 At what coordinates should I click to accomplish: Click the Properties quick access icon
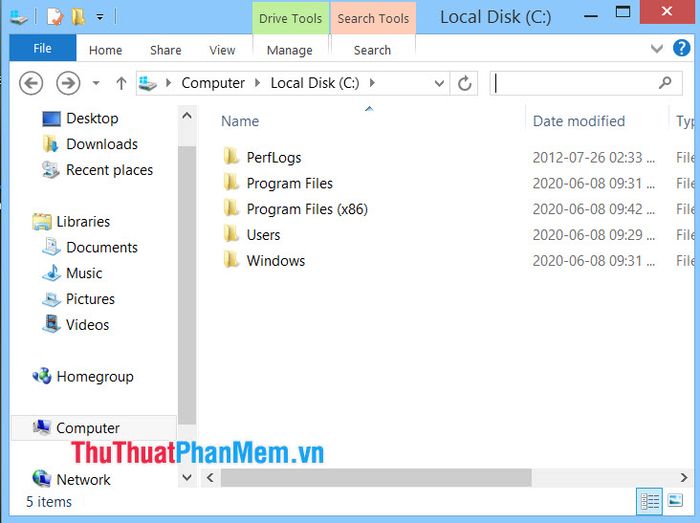(55, 17)
